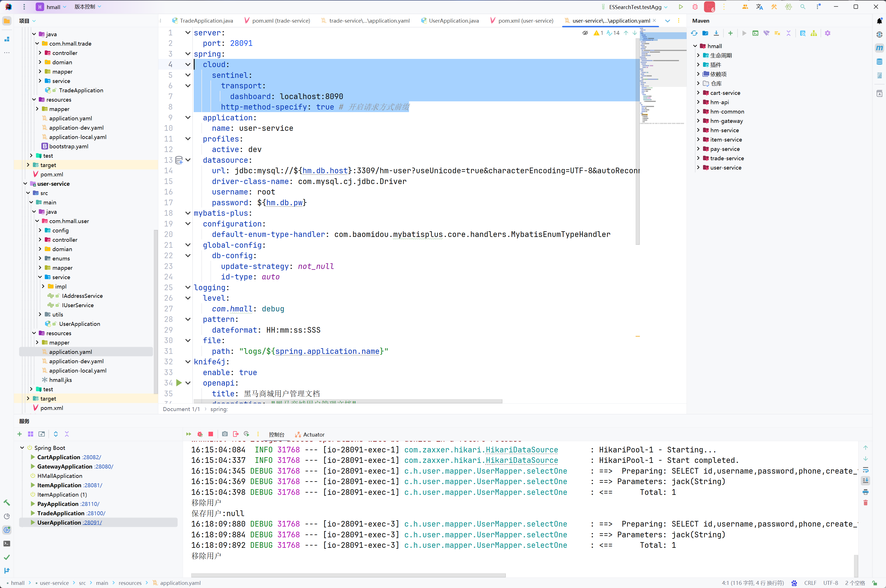The width and height of the screenshot is (886, 588).
Task: Click horizontal scrollbar in console output
Action: [348, 575]
